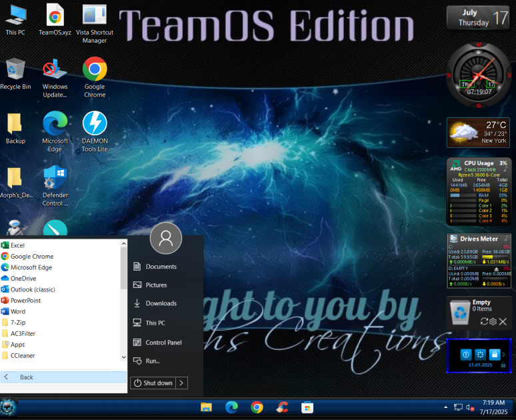Viewport: 516px width, 420px height.
Task: Click Google Chrome on the taskbar
Action: (x=257, y=407)
